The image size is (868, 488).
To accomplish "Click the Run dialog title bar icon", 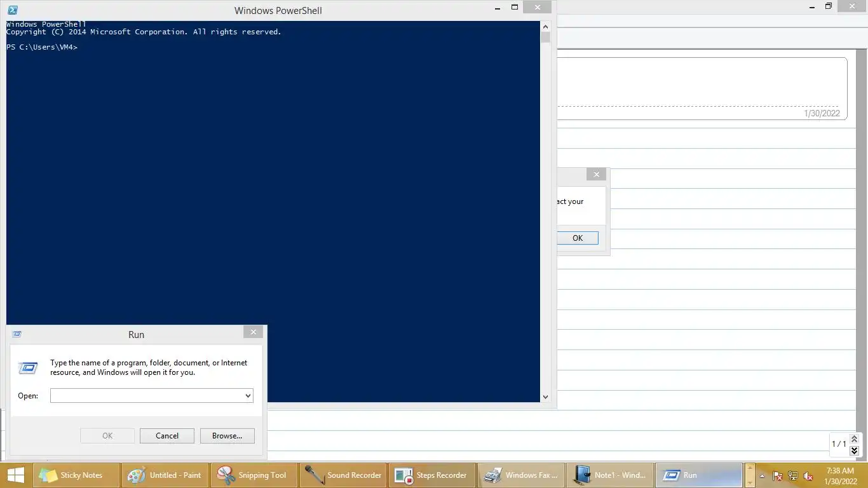I will click(17, 334).
